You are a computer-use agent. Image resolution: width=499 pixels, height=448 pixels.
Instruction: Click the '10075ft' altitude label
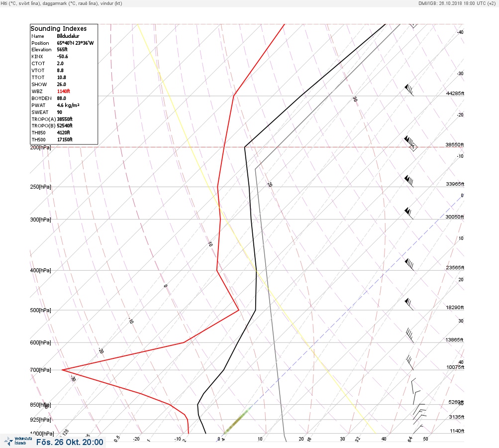pyautogui.click(x=455, y=367)
